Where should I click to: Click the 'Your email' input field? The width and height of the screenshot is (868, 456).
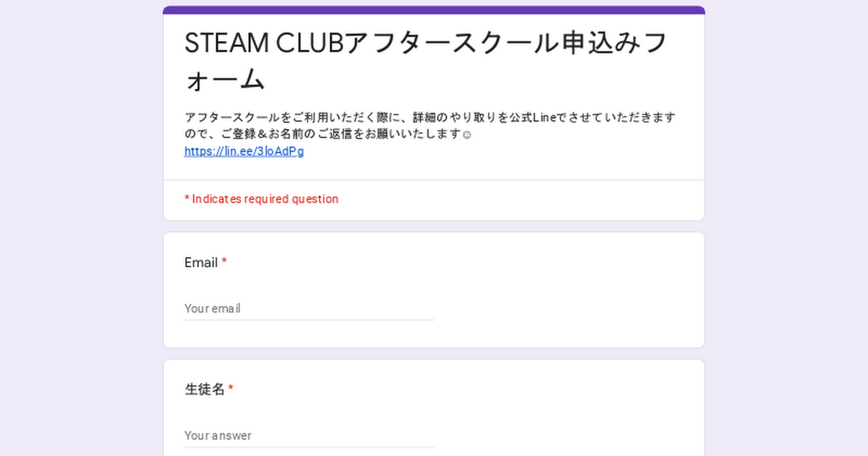pos(309,308)
